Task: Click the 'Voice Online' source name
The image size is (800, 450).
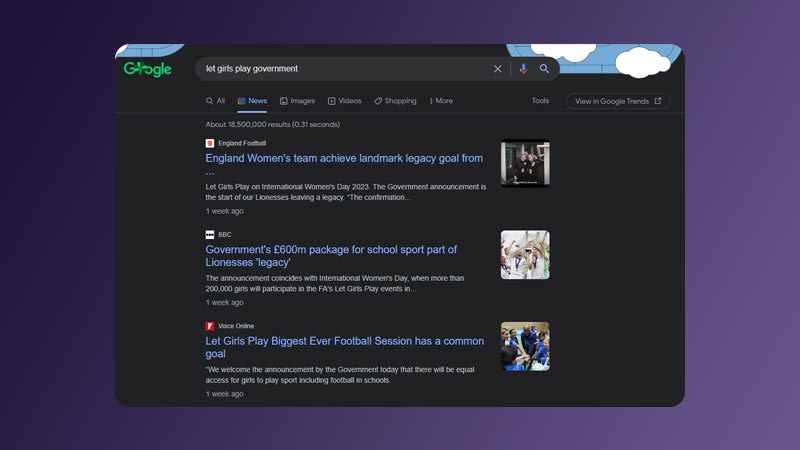Action: point(236,326)
